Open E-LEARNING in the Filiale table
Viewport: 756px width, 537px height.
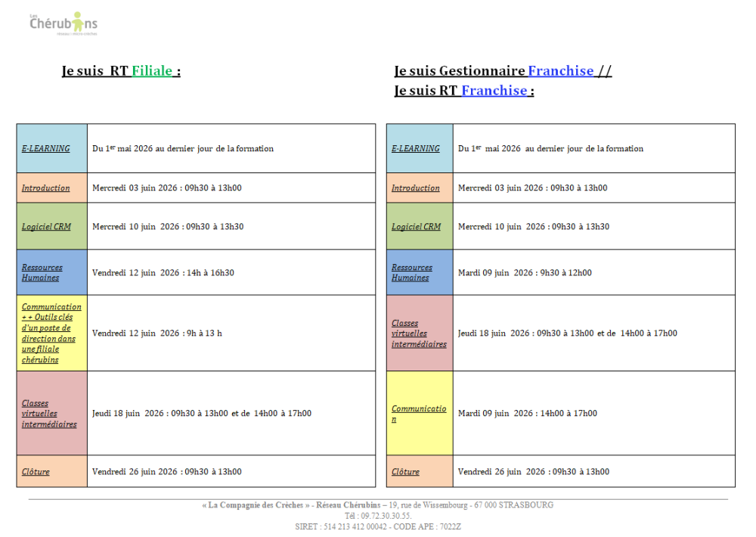(46, 149)
